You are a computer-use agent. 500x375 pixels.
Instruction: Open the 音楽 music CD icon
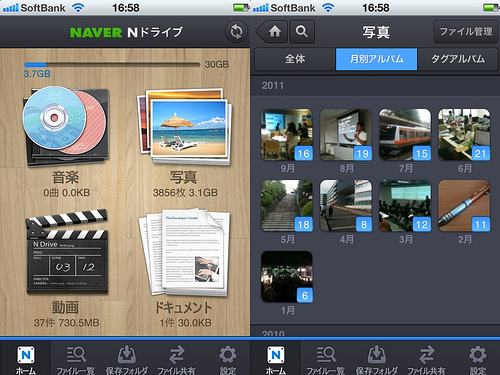(65, 126)
